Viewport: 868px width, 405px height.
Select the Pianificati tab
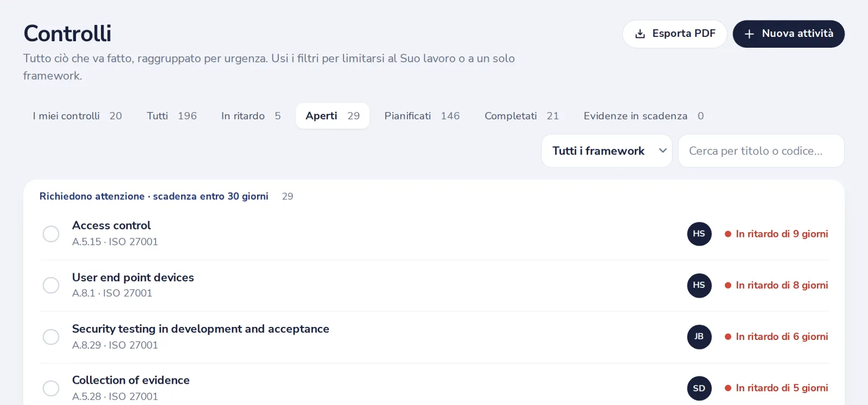click(x=422, y=116)
